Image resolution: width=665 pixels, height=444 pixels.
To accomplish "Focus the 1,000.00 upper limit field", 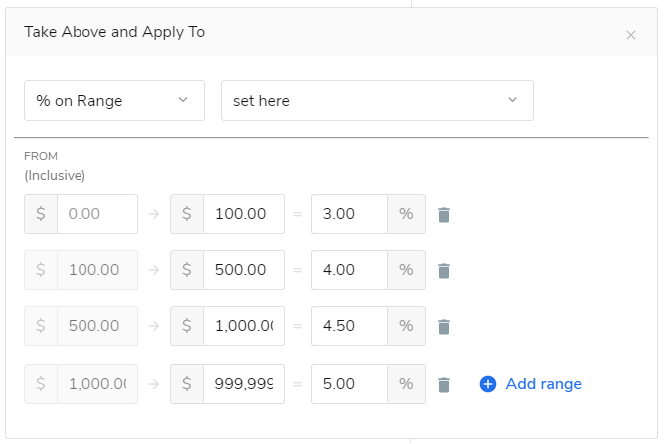I will (x=243, y=326).
